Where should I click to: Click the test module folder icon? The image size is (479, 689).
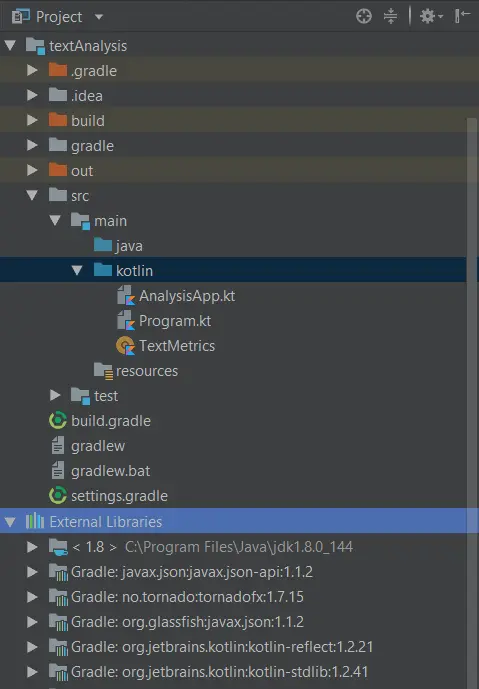[x=80, y=396]
